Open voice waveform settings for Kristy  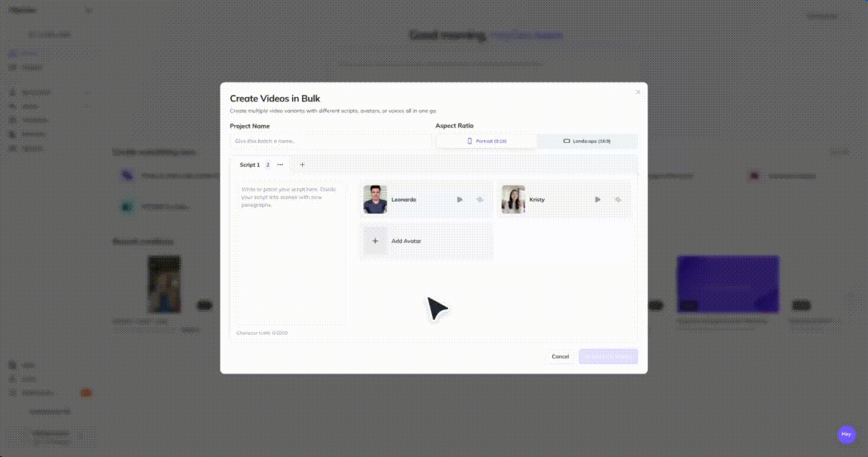(617, 199)
